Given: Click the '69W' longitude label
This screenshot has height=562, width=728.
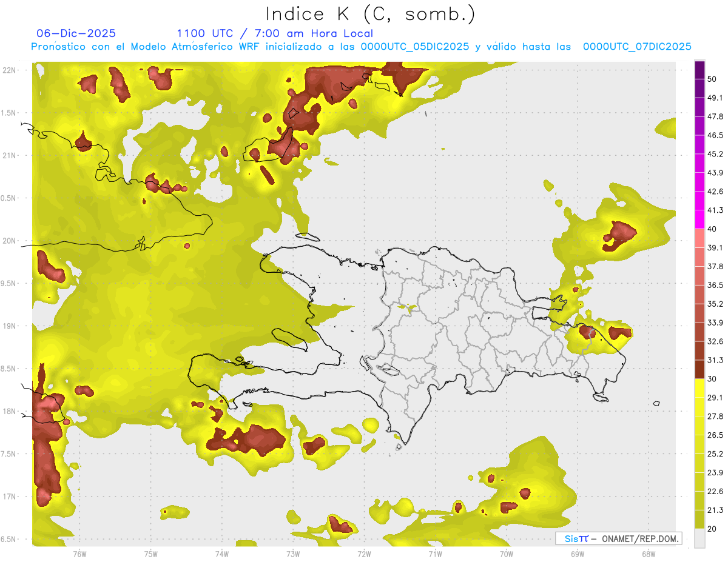Looking at the screenshot, I should click(x=577, y=554).
